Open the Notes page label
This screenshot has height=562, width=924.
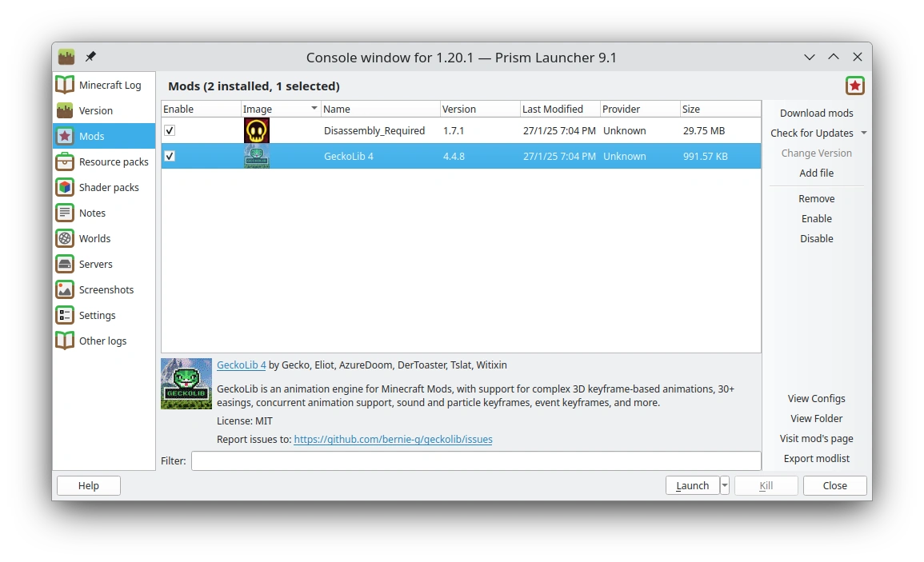pos(93,213)
